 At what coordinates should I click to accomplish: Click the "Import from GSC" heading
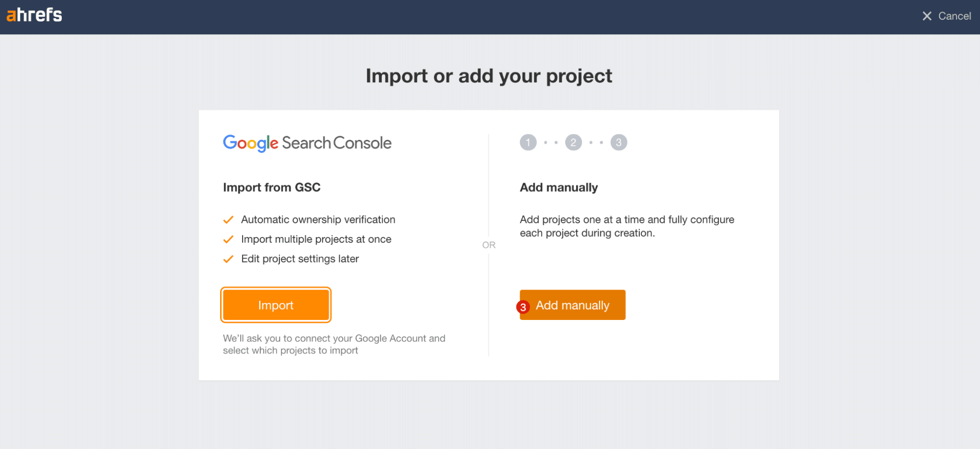pos(272,187)
